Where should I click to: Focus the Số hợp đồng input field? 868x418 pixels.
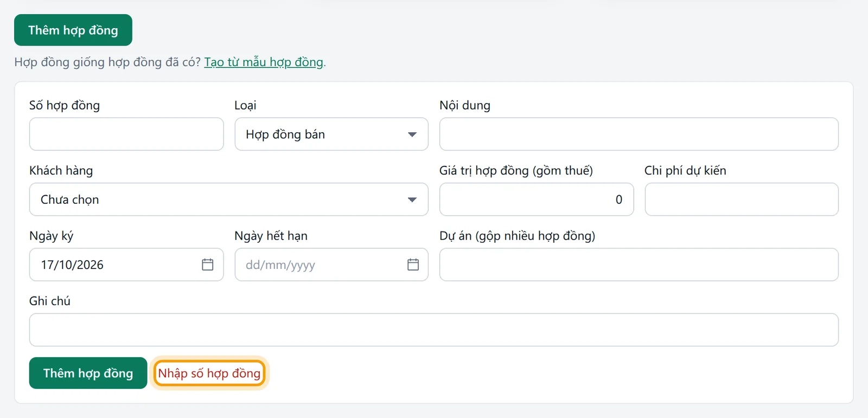(x=126, y=134)
